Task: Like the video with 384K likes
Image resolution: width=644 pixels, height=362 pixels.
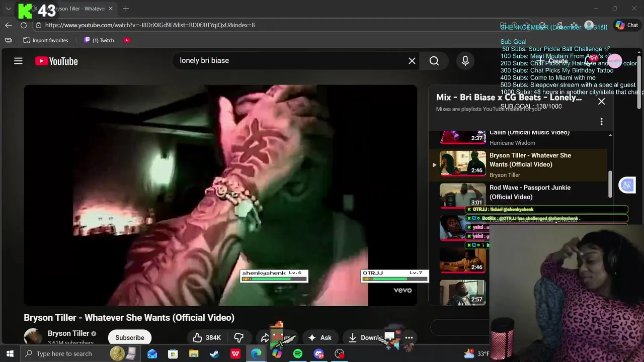Action: (207, 338)
